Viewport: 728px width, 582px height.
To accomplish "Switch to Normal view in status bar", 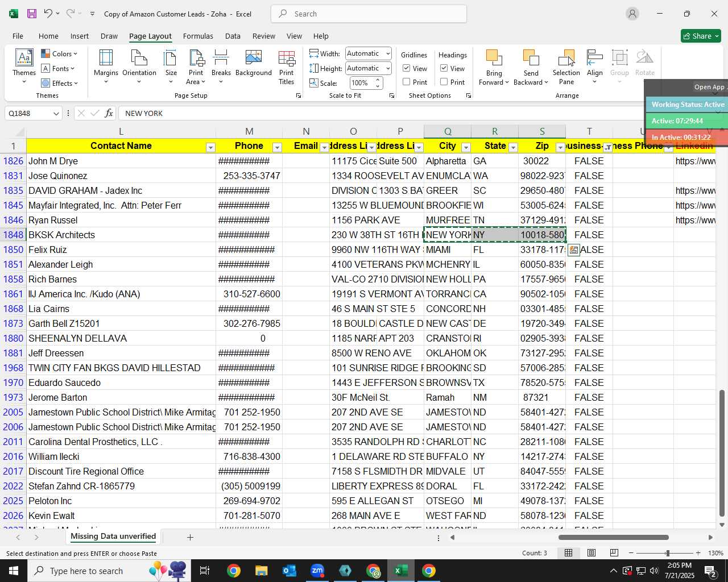I will point(568,553).
